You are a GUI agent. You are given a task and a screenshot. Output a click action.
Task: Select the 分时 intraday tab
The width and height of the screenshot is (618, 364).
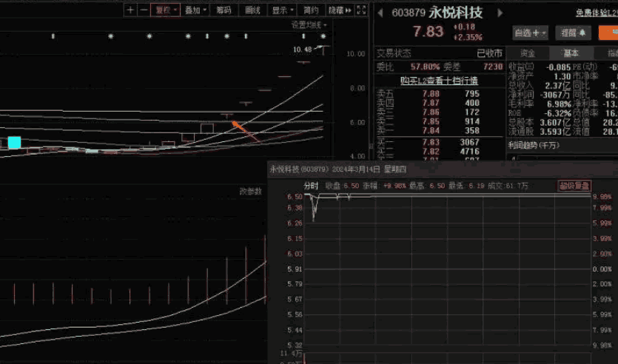pos(311,186)
